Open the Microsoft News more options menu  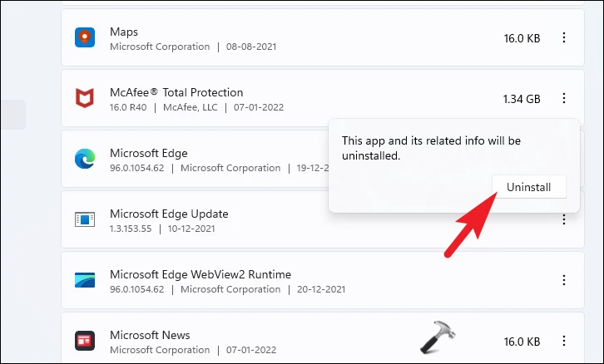point(564,341)
